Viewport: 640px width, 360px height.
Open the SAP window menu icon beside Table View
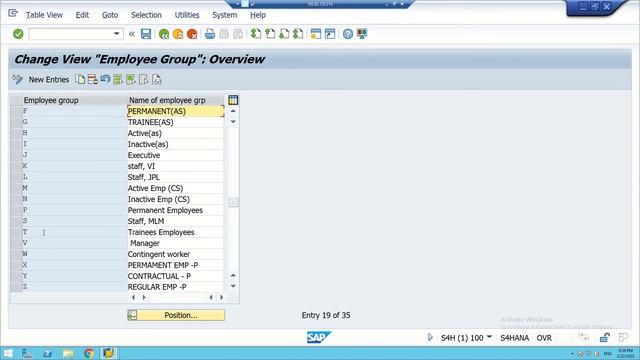(13, 14)
